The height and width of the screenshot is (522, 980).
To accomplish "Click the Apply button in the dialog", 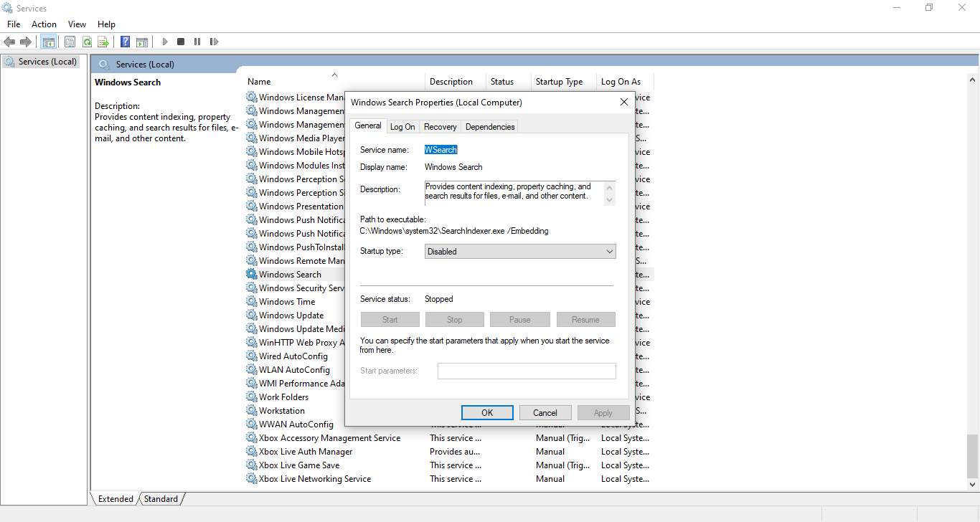I will click(603, 412).
